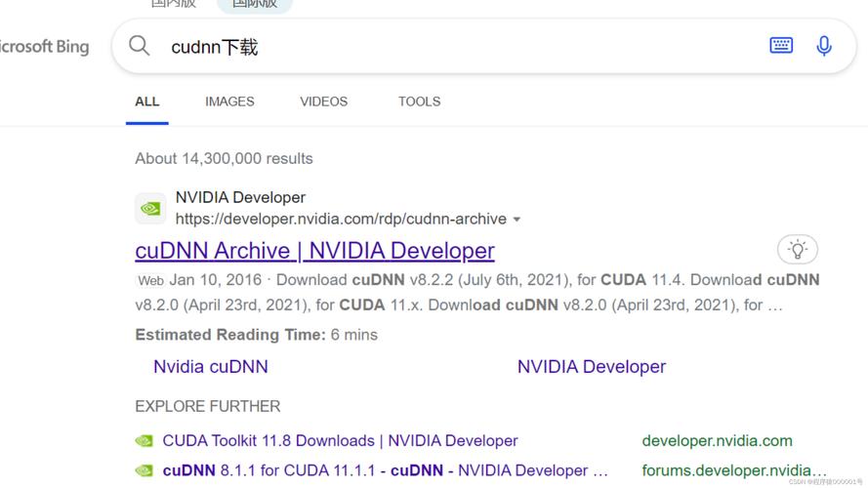Image resolution: width=868 pixels, height=488 pixels.
Task: Visit the green developer.nvidia.com link
Action: coord(717,441)
